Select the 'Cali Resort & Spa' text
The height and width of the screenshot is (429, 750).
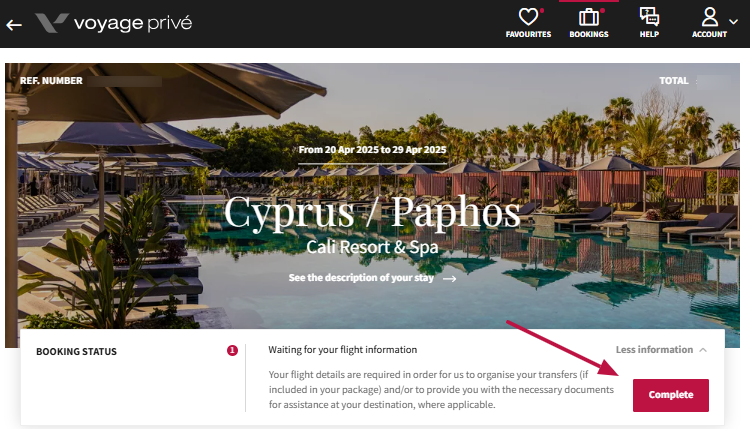tap(372, 247)
